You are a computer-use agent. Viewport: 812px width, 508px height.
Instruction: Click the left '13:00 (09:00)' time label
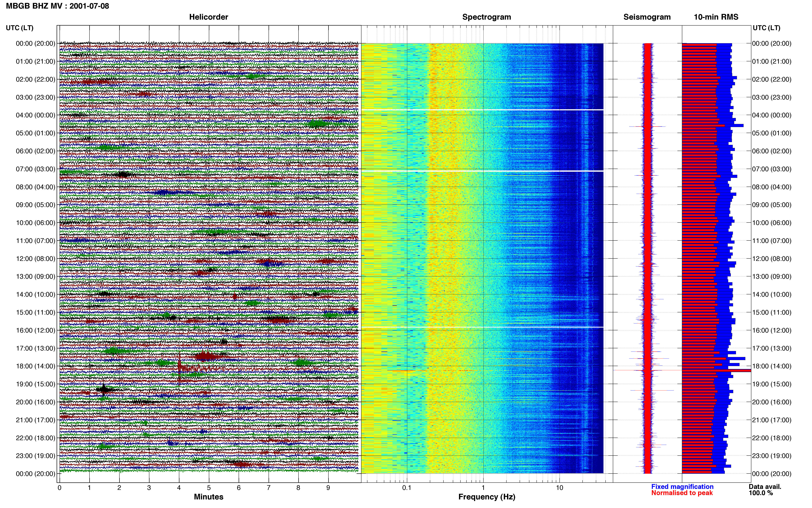click(x=36, y=277)
